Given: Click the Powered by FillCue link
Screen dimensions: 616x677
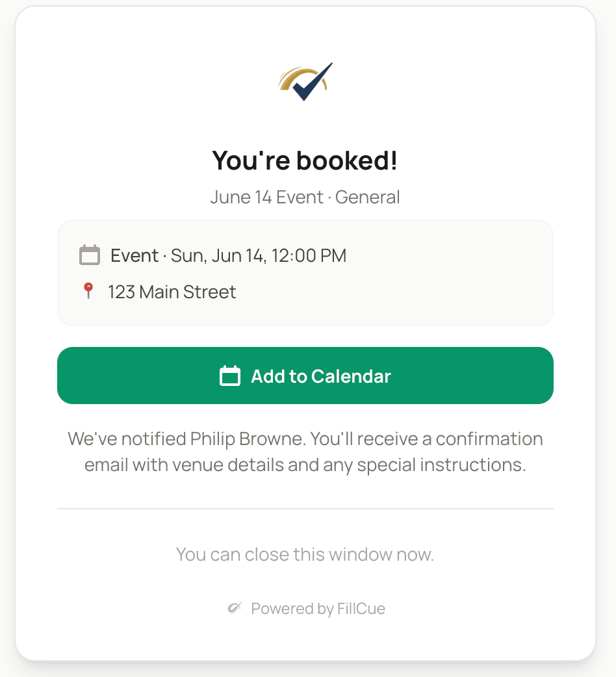Looking at the screenshot, I should point(318,608).
